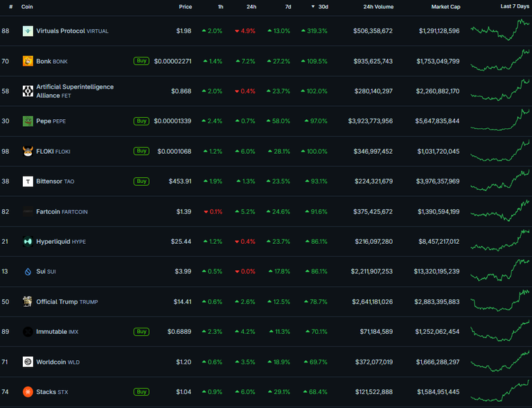Open the Sui coin name link

46,272
